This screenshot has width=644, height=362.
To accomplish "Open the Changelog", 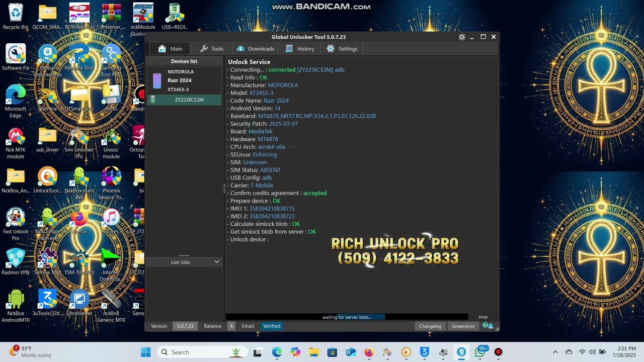I will click(x=430, y=326).
